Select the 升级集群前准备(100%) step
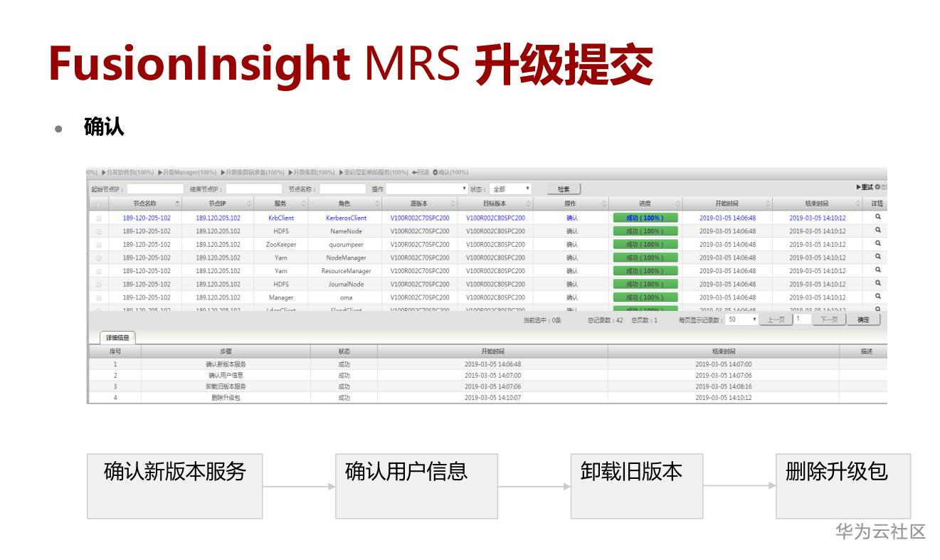 tap(253, 172)
